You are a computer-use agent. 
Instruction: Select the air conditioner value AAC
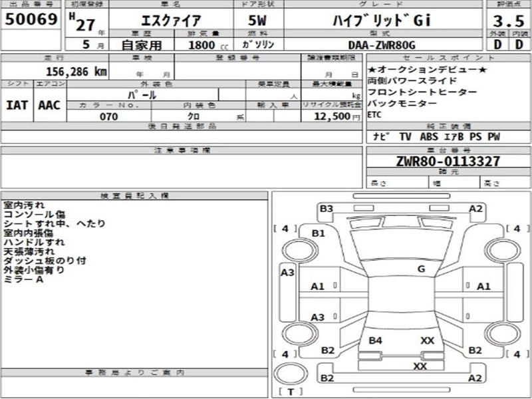(x=49, y=105)
